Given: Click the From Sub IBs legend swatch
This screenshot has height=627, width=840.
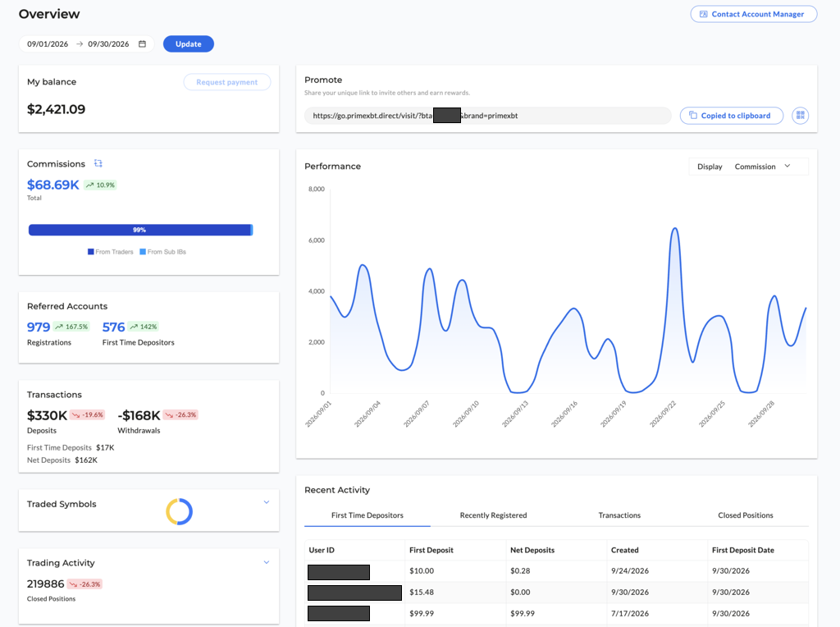Looking at the screenshot, I should point(143,251).
